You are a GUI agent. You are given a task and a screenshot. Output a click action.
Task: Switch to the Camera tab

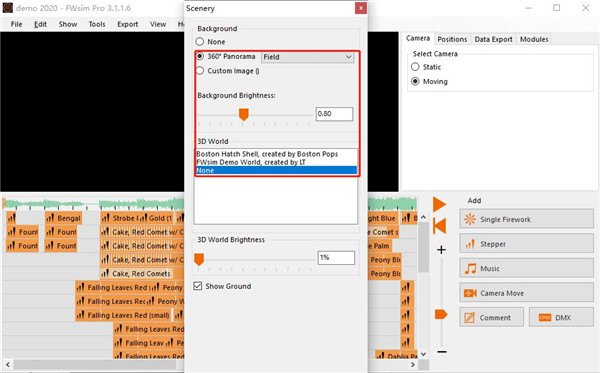pyautogui.click(x=418, y=38)
